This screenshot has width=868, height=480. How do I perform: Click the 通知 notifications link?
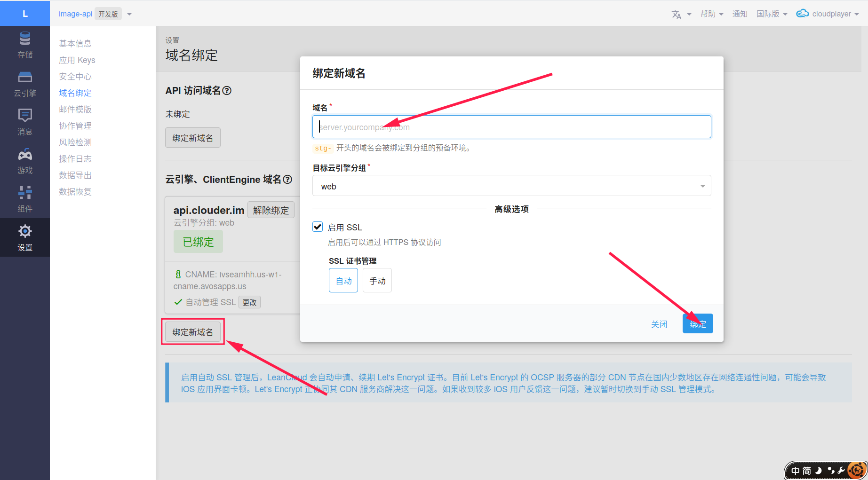[740, 14]
